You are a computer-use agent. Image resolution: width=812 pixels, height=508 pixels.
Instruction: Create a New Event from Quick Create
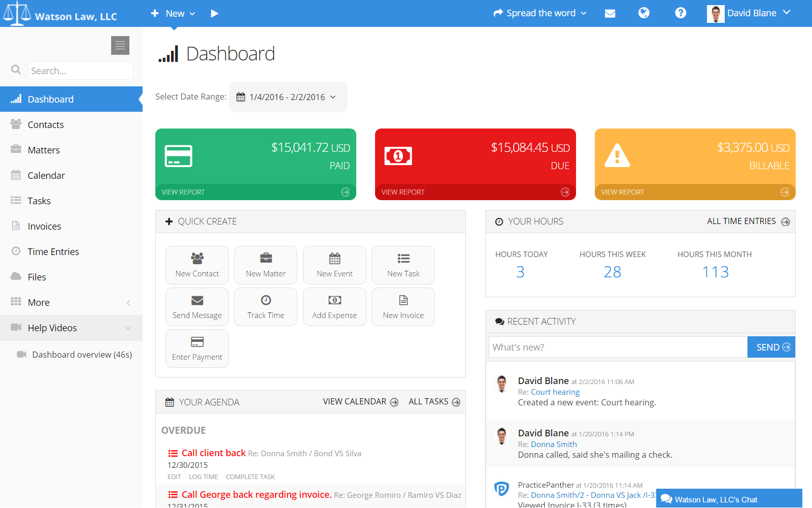coord(334,265)
